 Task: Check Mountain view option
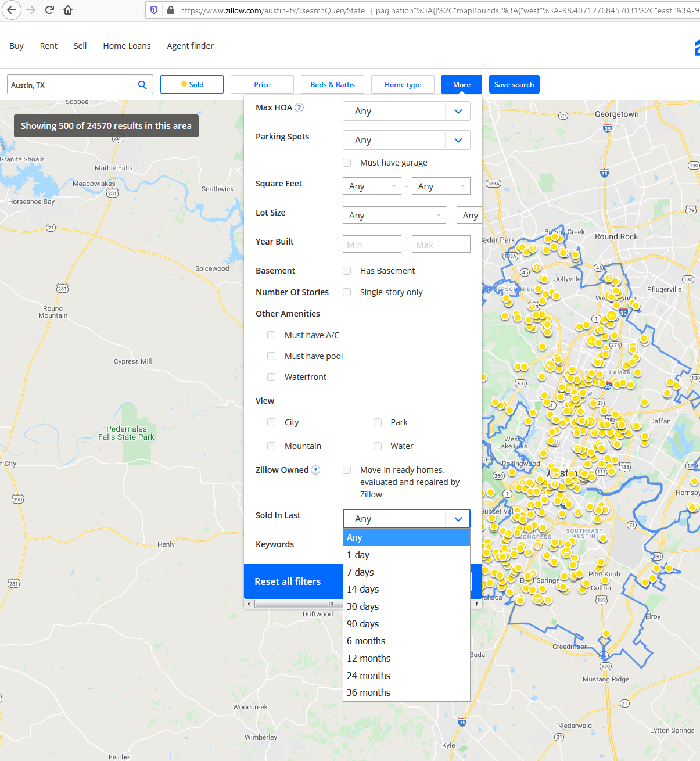[271, 446]
